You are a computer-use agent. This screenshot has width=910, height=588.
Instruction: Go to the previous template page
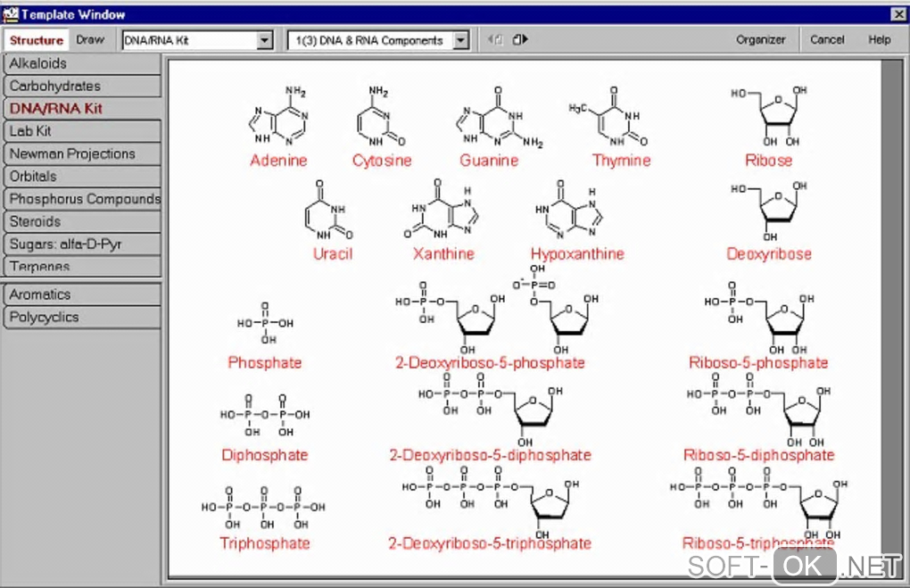point(495,39)
